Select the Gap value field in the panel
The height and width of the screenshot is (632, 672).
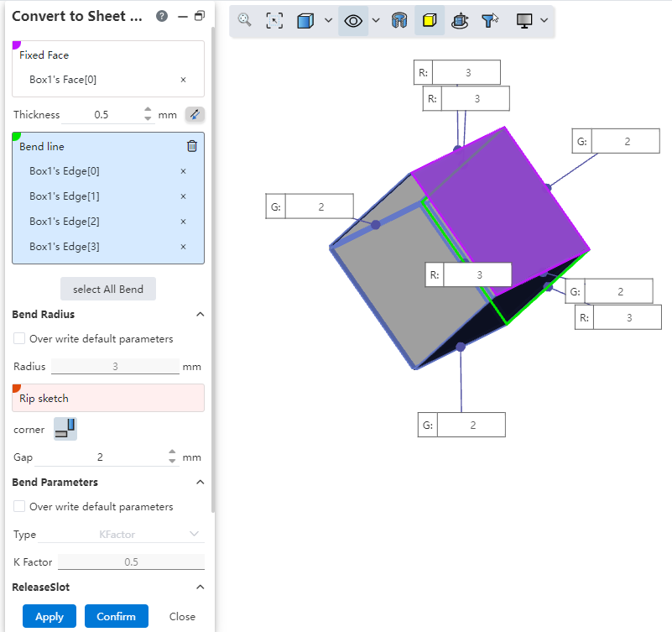tap(101, 457)
